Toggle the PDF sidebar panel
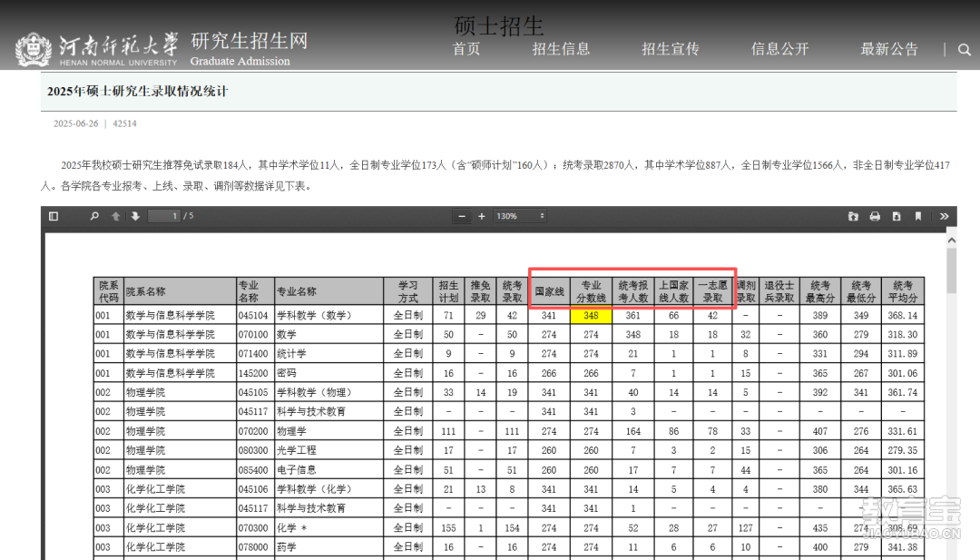The width and height of the screenshot is (980, 560). [x=54, y=216]
